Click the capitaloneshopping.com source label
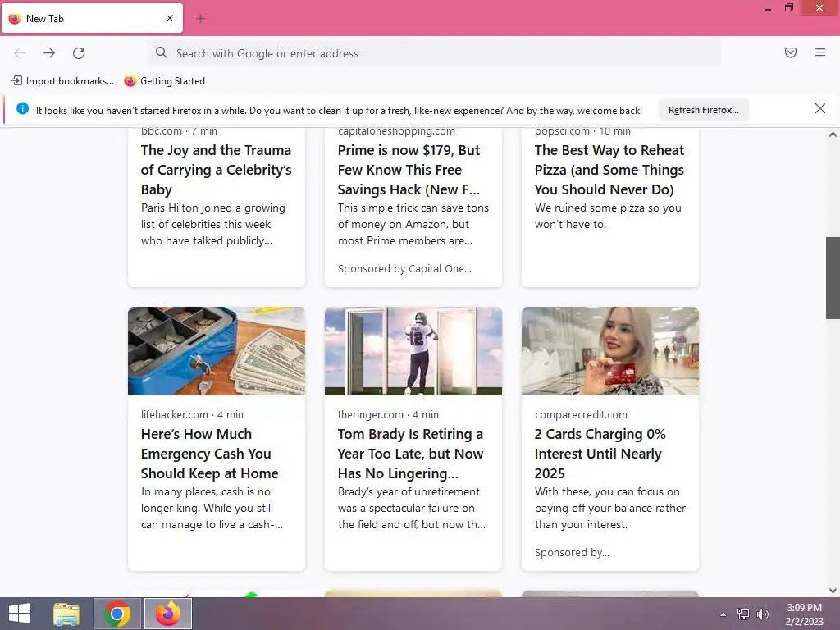 (x=396, y=131)
